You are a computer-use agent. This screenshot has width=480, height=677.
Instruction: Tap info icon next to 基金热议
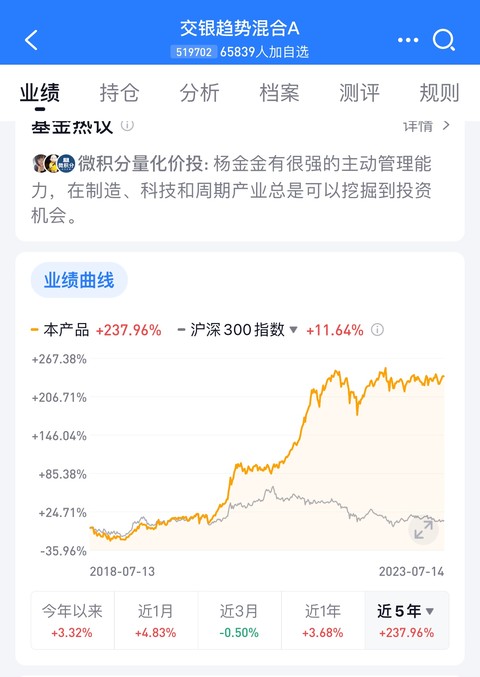tap(127, 125)
